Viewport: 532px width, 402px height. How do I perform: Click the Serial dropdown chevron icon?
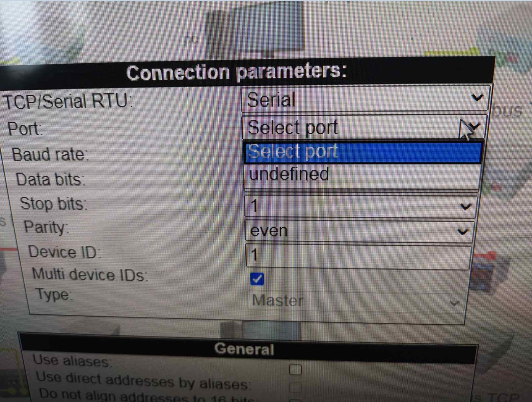[x=477, y=98]
